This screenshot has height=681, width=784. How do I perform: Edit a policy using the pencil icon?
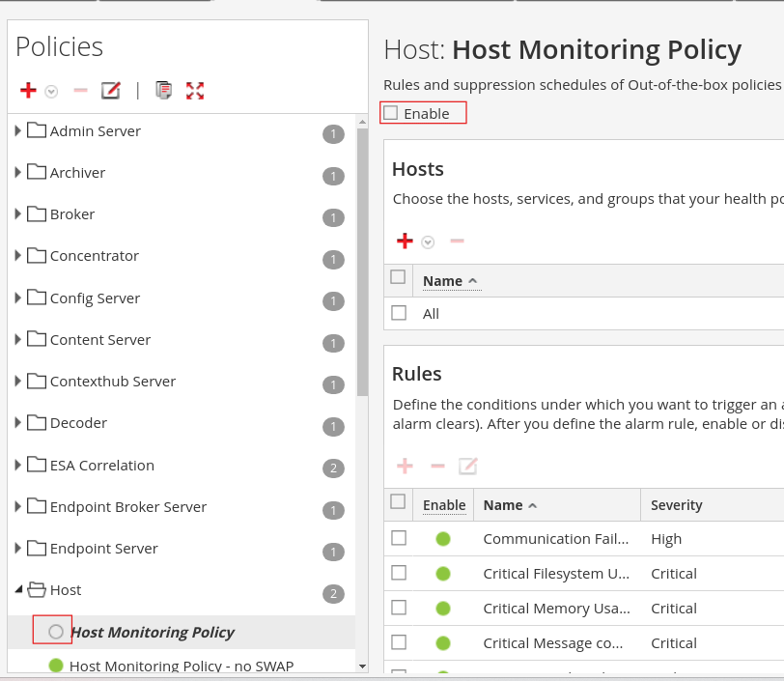click(110, 90)
